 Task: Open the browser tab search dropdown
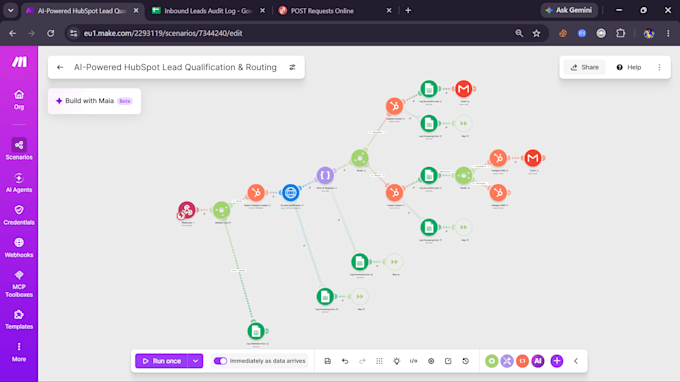point(10,10)
